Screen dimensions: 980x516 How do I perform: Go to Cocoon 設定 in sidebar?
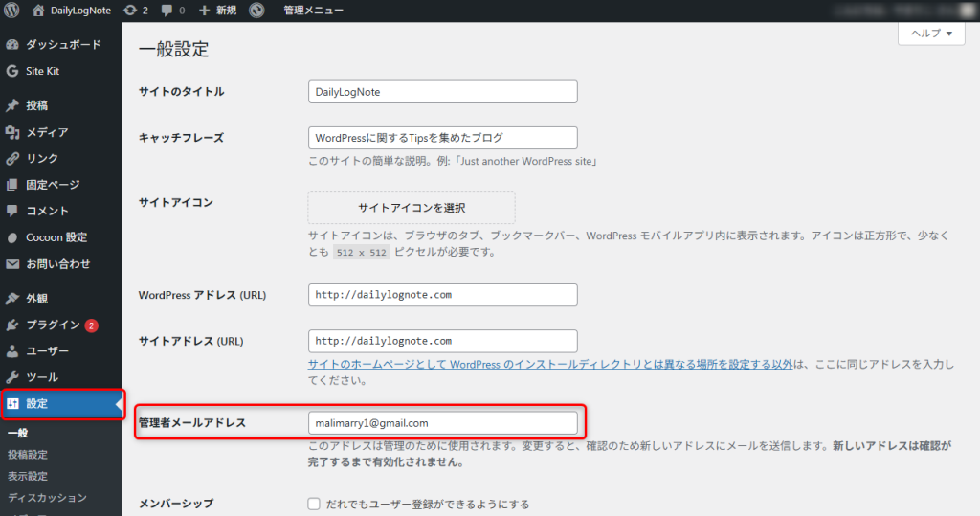[56, 237]
